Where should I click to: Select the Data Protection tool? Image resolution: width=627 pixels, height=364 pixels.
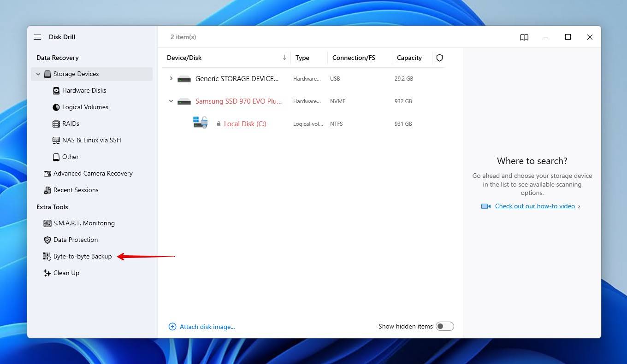pyautogui.click(x=76, y=240)
